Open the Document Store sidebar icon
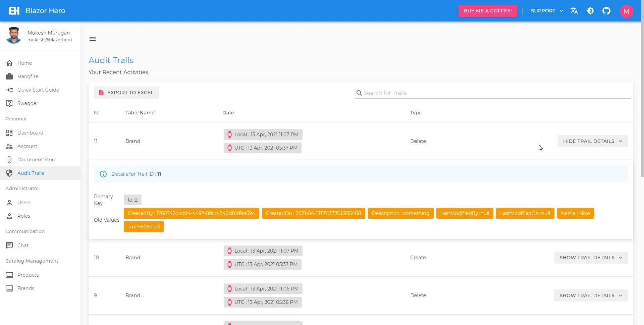 point(9,160)
